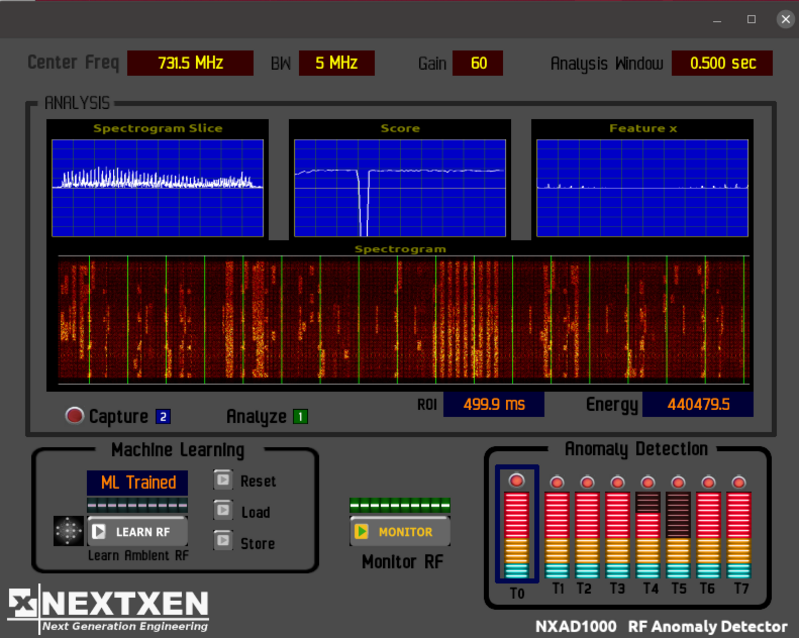The image size is (799, 638).
Task: Toggle the T4 anomaly indicator LED
Action: pyautogui.click(x=648, y=482)
